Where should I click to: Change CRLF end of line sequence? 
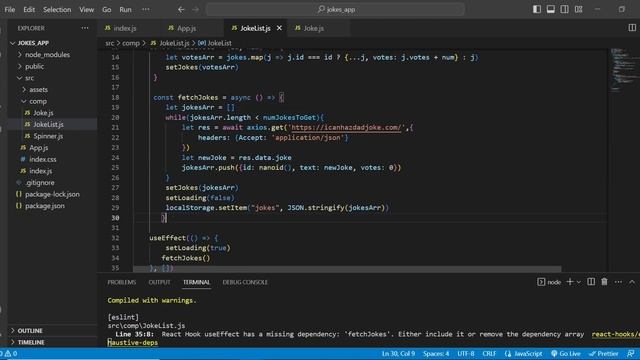[x=489, y=353]
